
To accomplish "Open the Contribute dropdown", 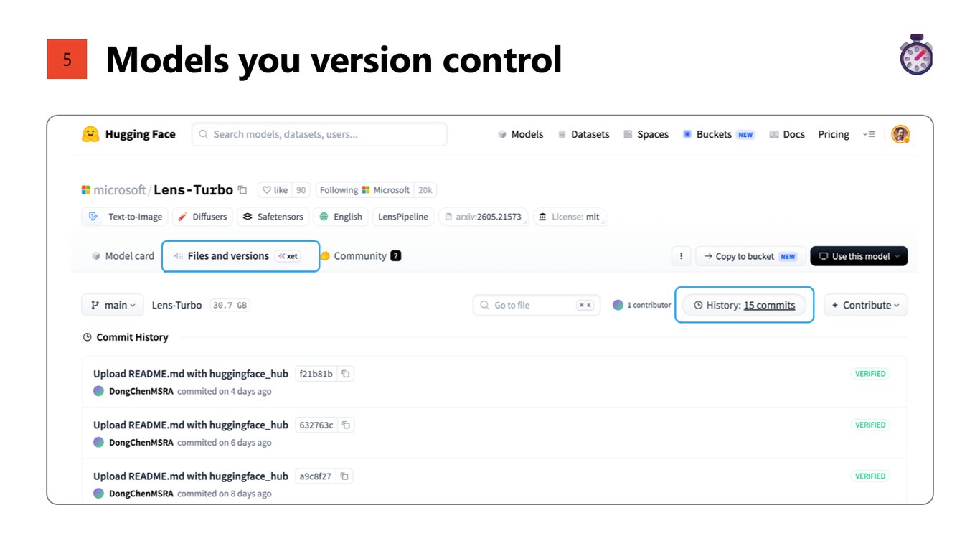I will [x=865, y=305].
